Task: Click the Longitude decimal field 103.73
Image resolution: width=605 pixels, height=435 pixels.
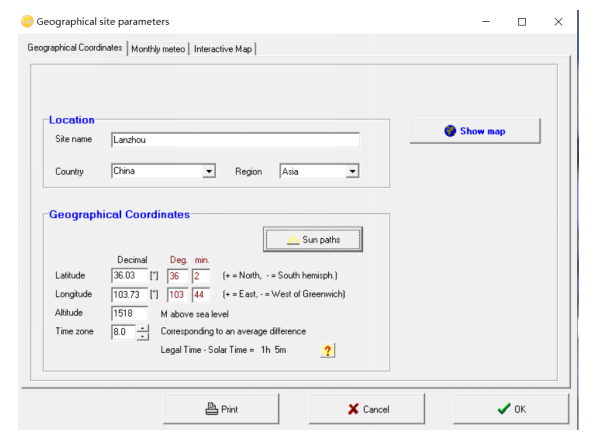Action: [129, 295]
